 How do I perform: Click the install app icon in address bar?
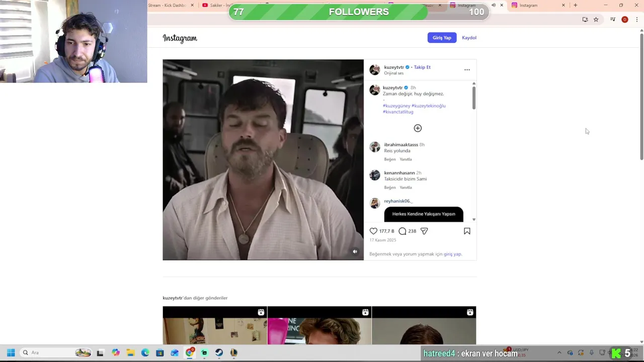(x=585, y=20)
